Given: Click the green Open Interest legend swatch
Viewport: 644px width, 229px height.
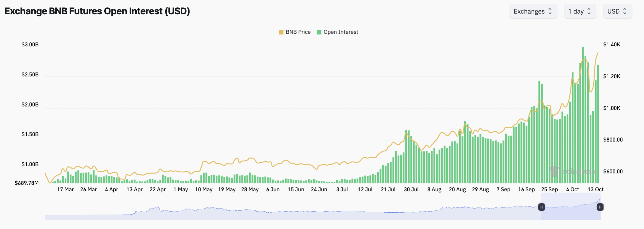Looking at the screenshot, I should click(x=319, y=32).
